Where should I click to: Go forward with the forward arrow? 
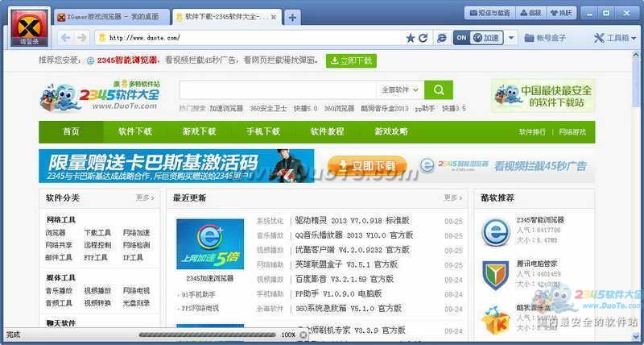(82, 38)
